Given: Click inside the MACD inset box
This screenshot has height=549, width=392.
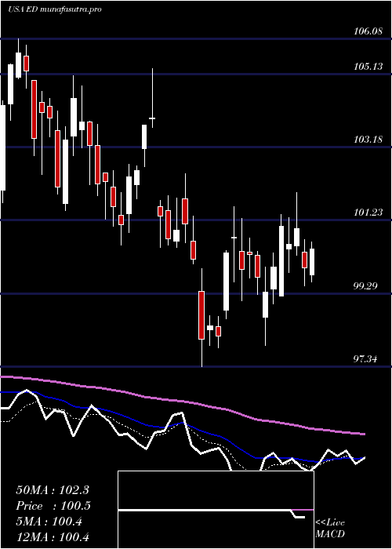Looking at the screenshot, I should [x=216, y=510].
